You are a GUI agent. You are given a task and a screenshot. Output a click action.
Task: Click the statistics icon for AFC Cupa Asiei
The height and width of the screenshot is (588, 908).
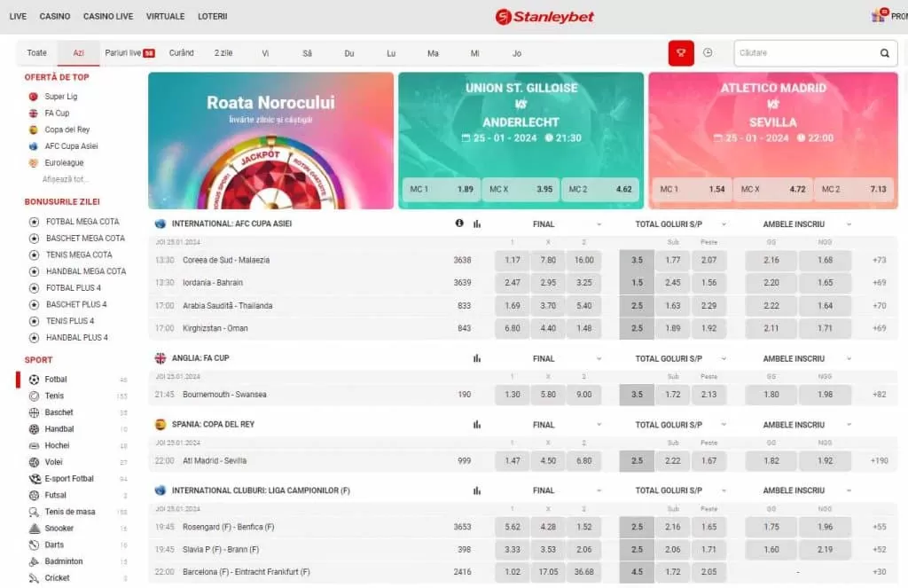pos(477,223)
